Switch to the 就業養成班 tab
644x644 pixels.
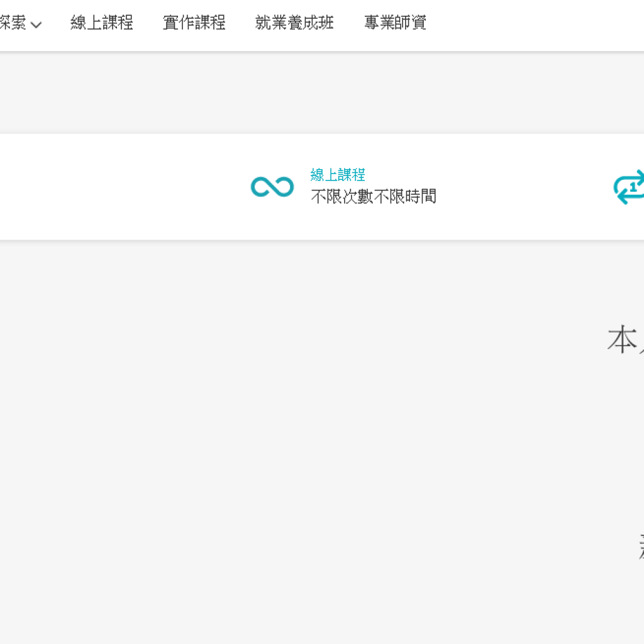294,23
